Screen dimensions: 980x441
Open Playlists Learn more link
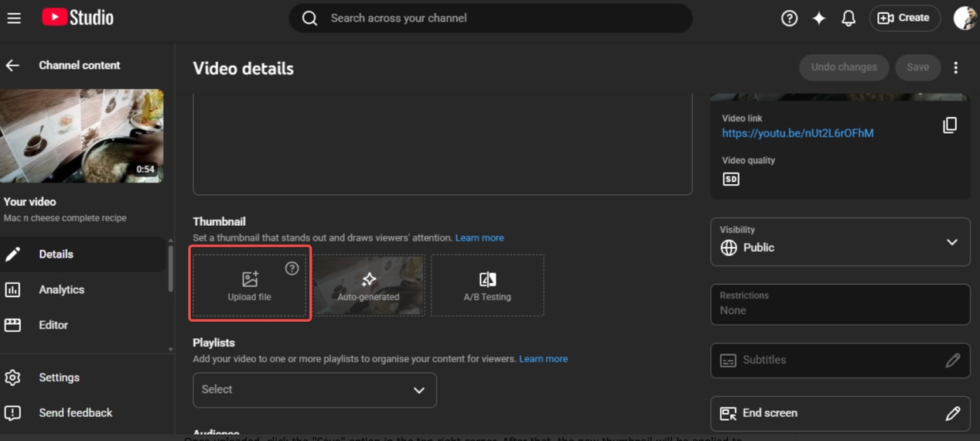point(543,359)
